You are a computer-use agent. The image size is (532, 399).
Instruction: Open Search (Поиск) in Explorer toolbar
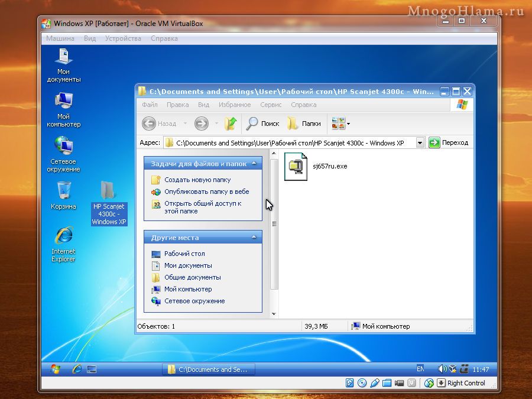[x=262, y=124]
